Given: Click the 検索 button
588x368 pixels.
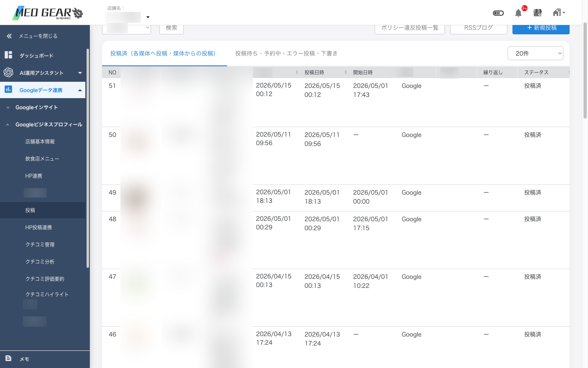Looking at the screenshot, I should point(171,28).
